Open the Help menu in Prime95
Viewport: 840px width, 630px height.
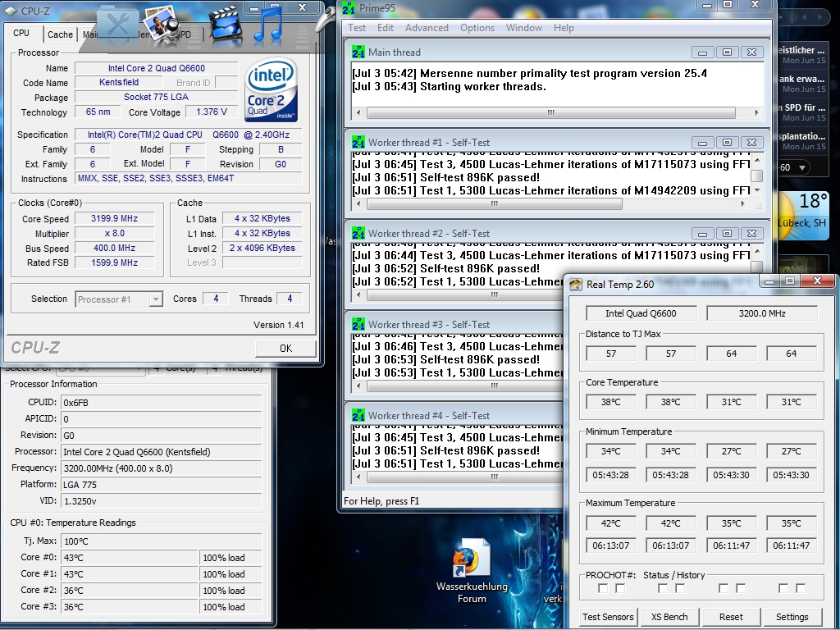coord(564,28)
